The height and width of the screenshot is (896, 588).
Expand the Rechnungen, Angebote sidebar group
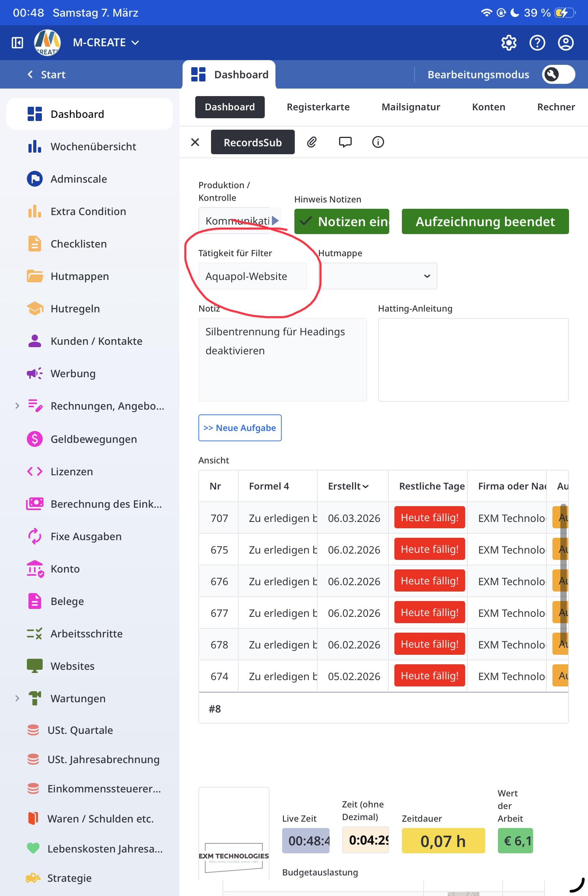(x=17, y=406)
